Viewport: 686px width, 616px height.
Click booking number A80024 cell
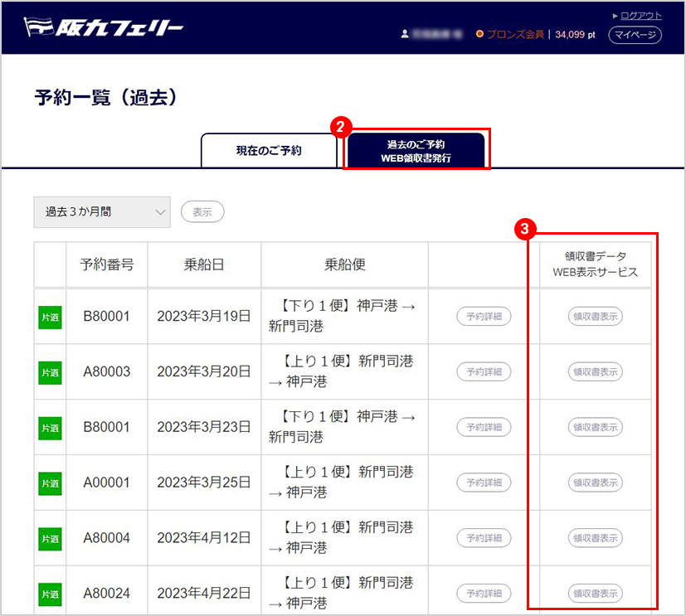coord(106,594)
